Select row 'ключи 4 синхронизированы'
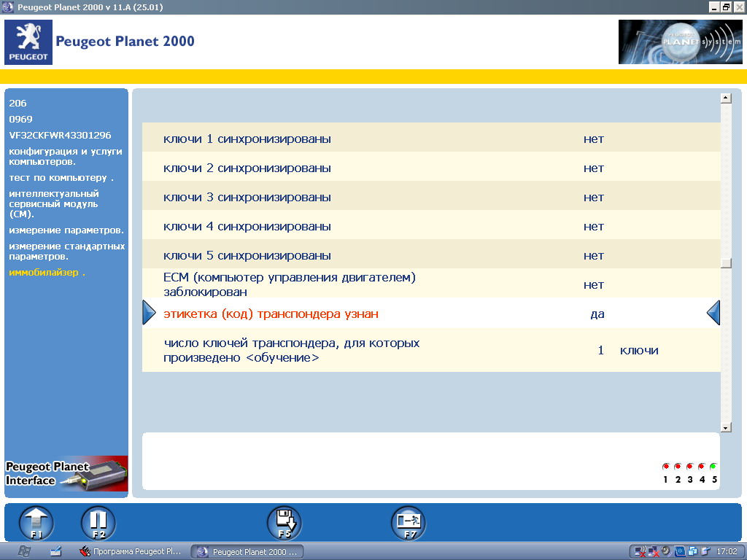The height and width of the screenshot is (560, 747). [431, 226]
